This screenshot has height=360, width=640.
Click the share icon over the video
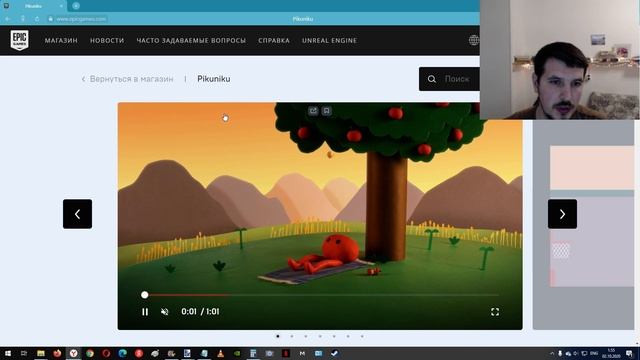tap(313, 111)
